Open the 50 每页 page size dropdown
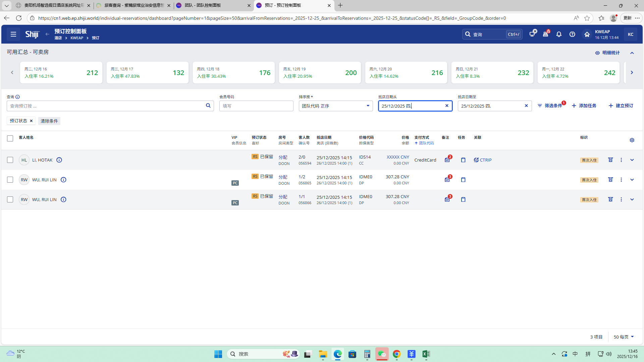The height and width of the screenshot is (362, 644). (x=624, y=337)
